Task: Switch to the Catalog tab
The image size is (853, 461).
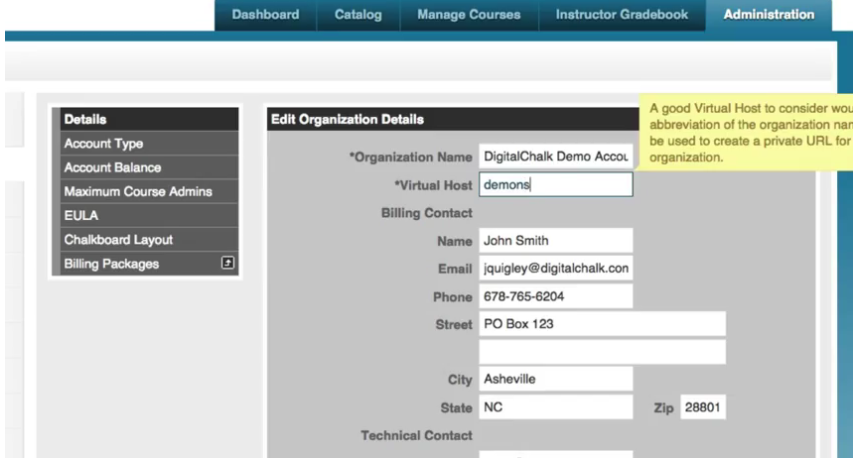Action: (358, 15)
